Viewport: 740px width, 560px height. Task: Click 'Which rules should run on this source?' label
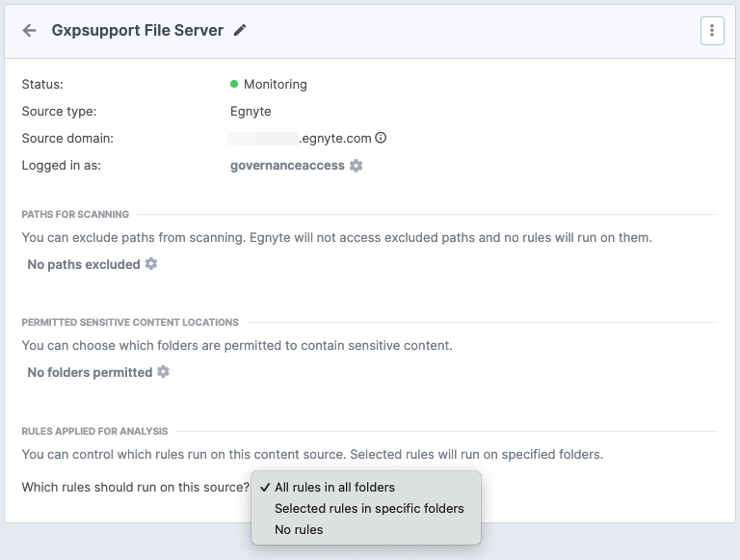click(136, 488)
